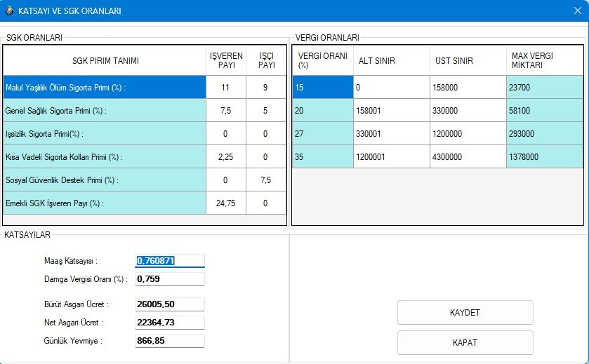Select the Maaş Katsayısı input field
This screenshot has width=589, height=364.
(x=169, y=261)
